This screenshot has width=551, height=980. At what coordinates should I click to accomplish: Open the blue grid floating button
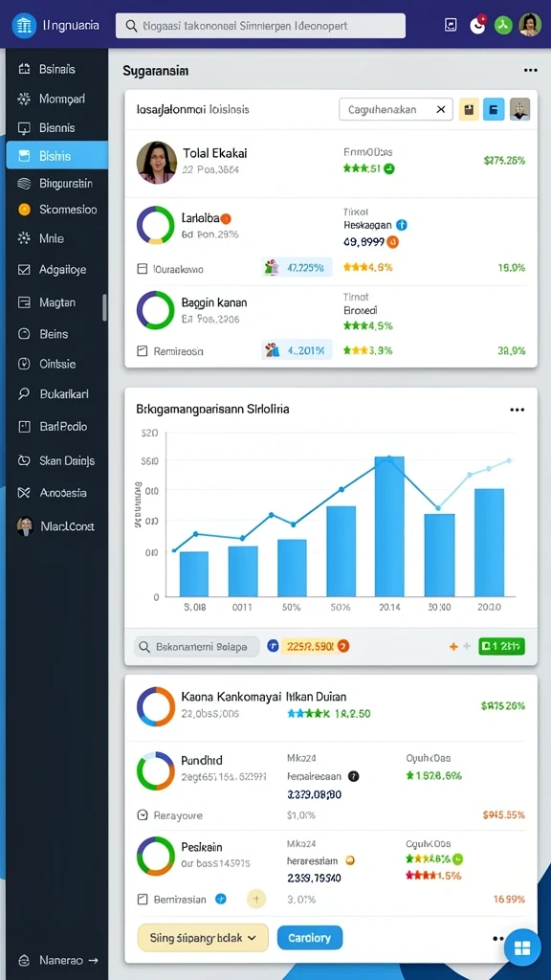tap(521, 947)
